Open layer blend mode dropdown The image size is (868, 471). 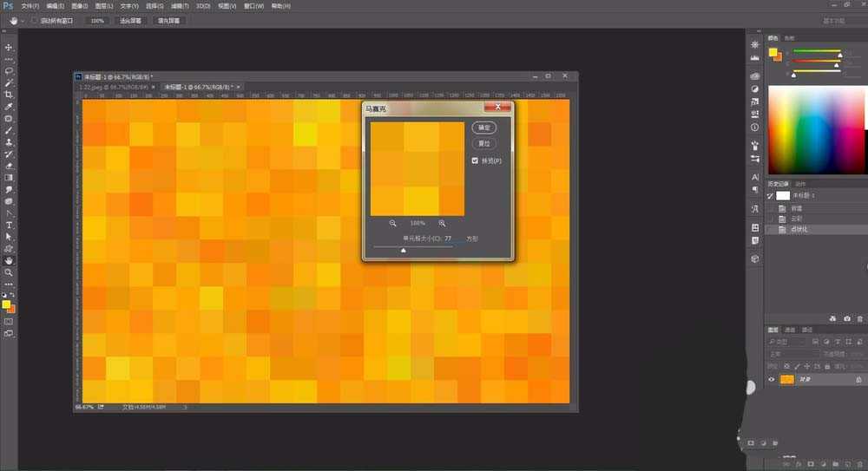pyautogui.click(x=792, y=354)
